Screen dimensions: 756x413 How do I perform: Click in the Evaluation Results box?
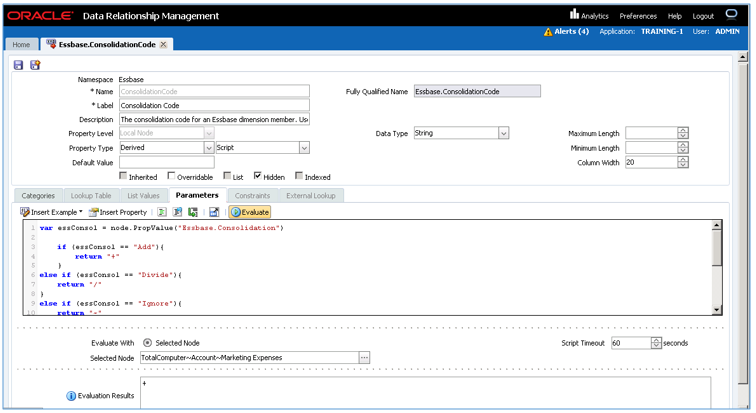point(425,393)
